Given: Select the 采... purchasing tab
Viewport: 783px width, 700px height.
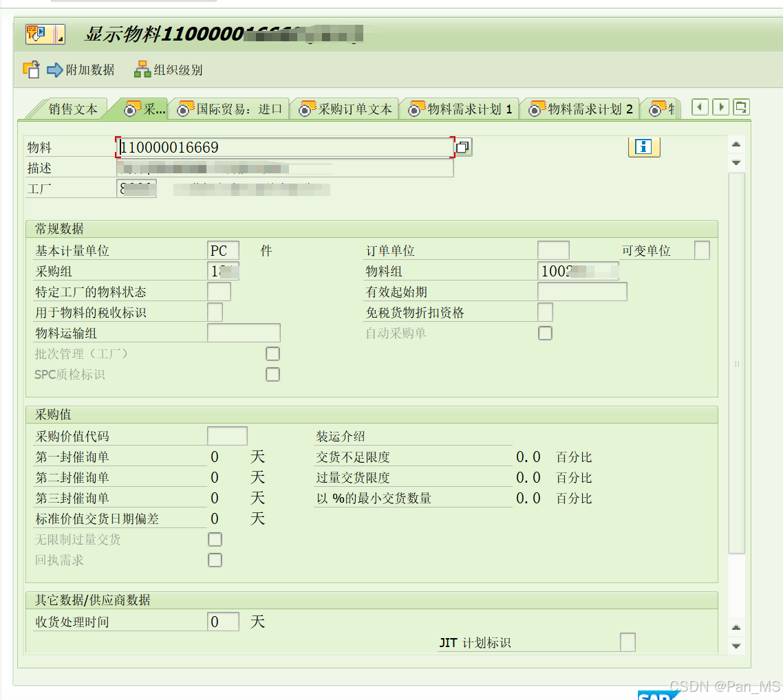Looking at the screenshot, I should coord(145,109).
